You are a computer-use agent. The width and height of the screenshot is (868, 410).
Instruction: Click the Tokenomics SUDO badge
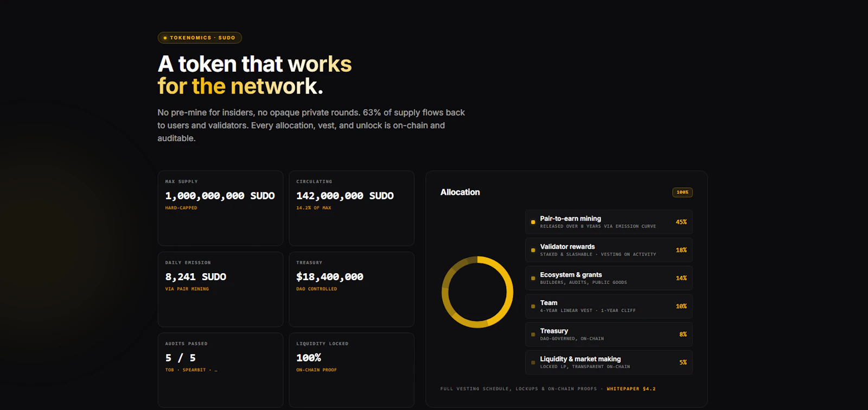200,38
